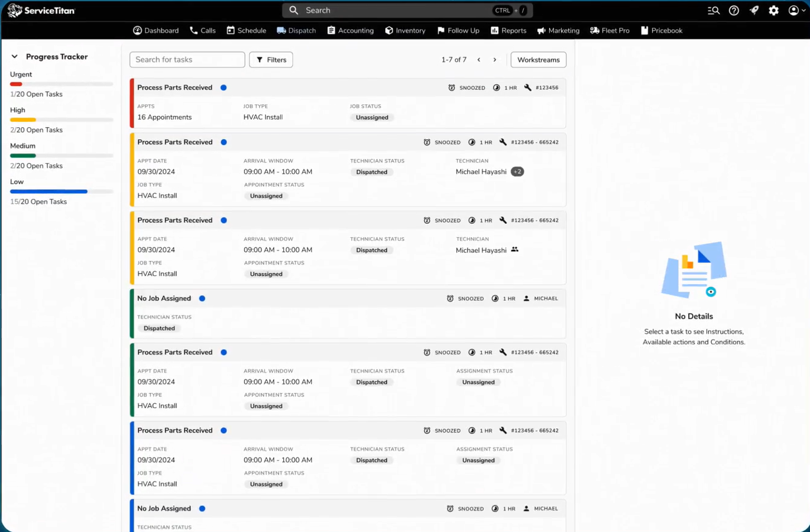Viewport: 810px width, 532px height.
Task: Open the Dispatch menu
Action: [296, 30]
